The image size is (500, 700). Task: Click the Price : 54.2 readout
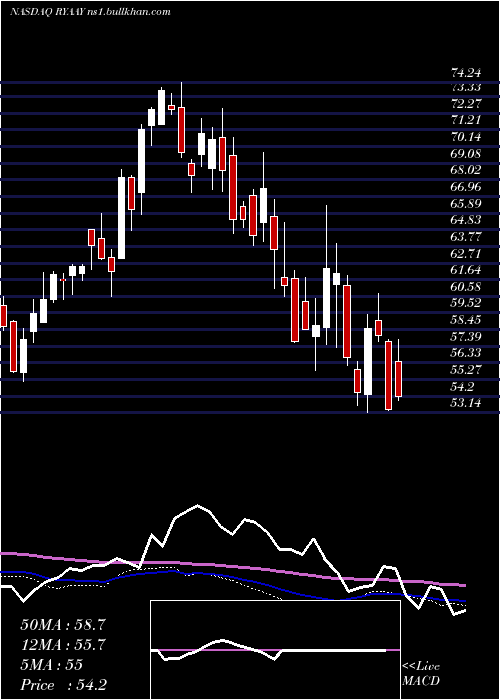63,685
